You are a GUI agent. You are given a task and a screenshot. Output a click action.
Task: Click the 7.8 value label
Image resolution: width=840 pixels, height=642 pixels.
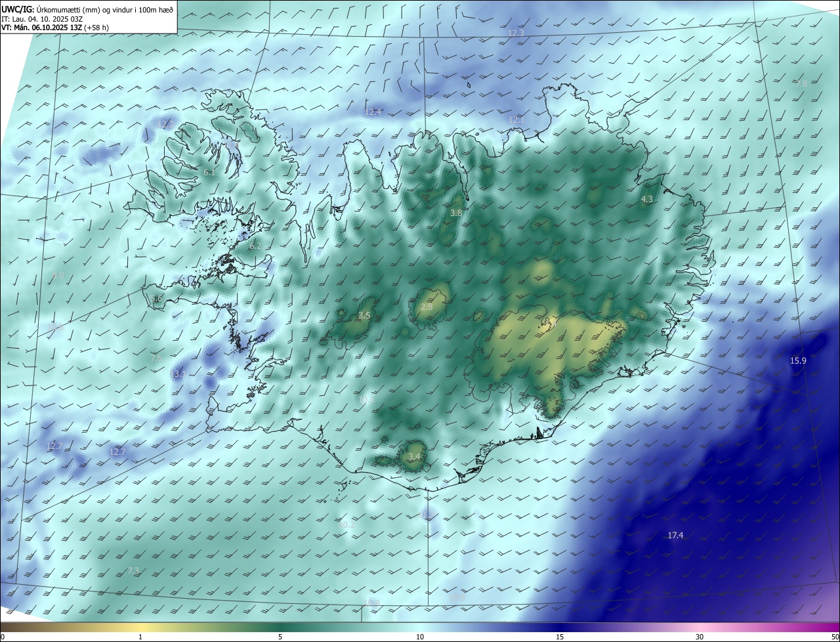(x=801, y=83)
